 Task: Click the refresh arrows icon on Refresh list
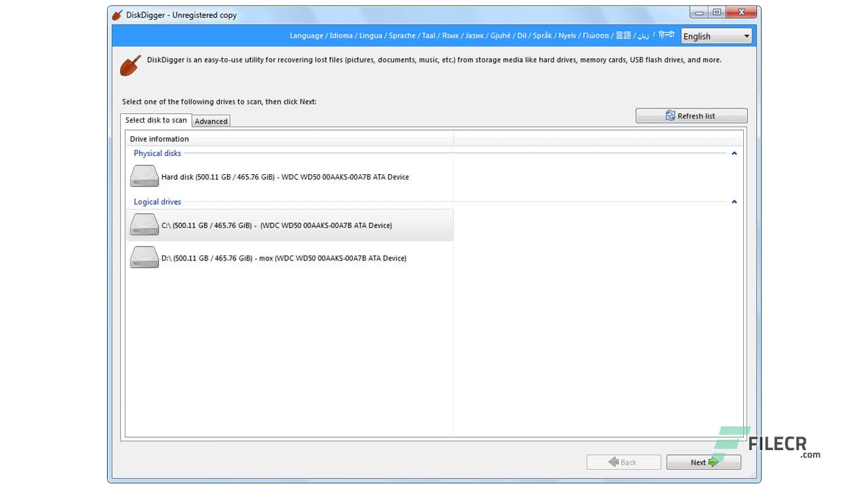tap(670, 115)
